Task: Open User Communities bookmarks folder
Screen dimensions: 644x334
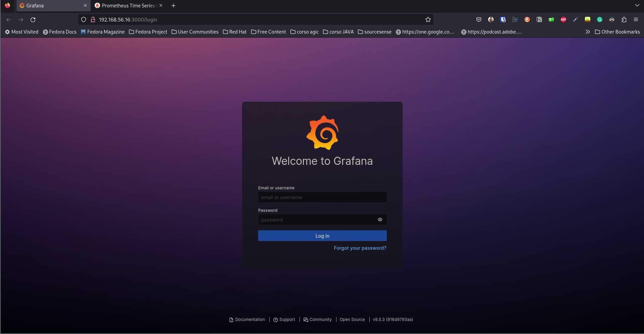Action: [195, 32]
